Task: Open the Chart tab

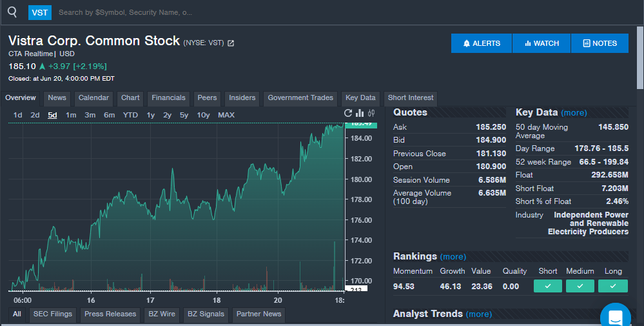Action: click(x=130, y=98)
